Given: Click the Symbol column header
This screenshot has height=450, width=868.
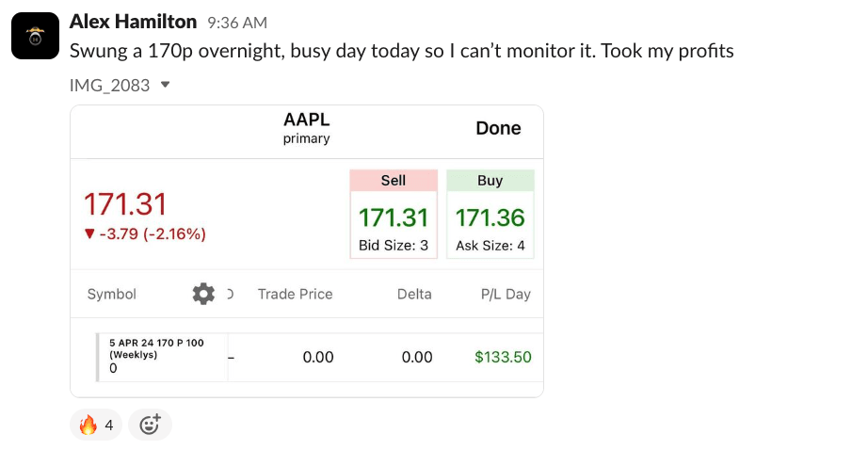Looking at the screenshot, I should [x=112, y=294].
